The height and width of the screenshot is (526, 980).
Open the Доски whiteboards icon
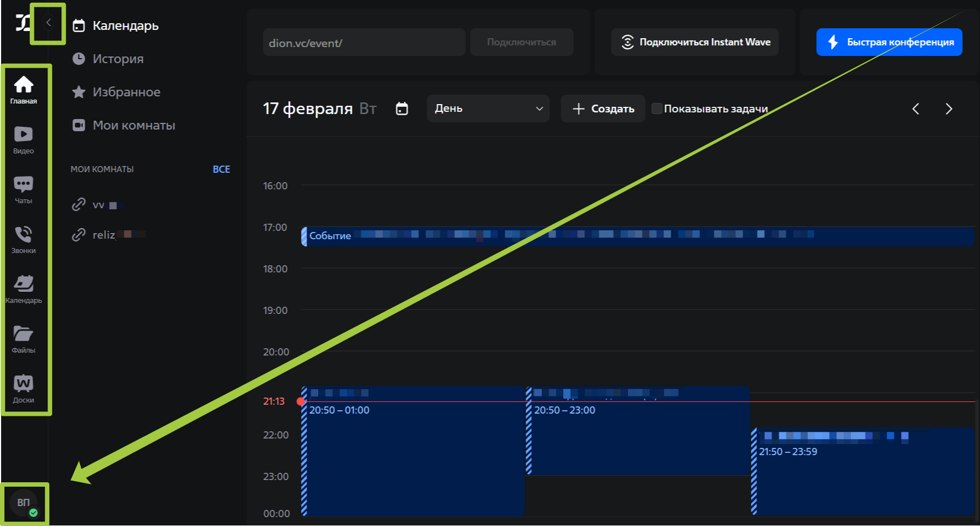(x=23, y=388)
